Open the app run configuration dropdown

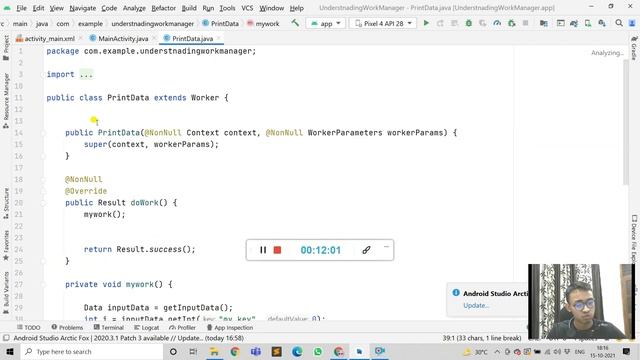click(326, 23)
